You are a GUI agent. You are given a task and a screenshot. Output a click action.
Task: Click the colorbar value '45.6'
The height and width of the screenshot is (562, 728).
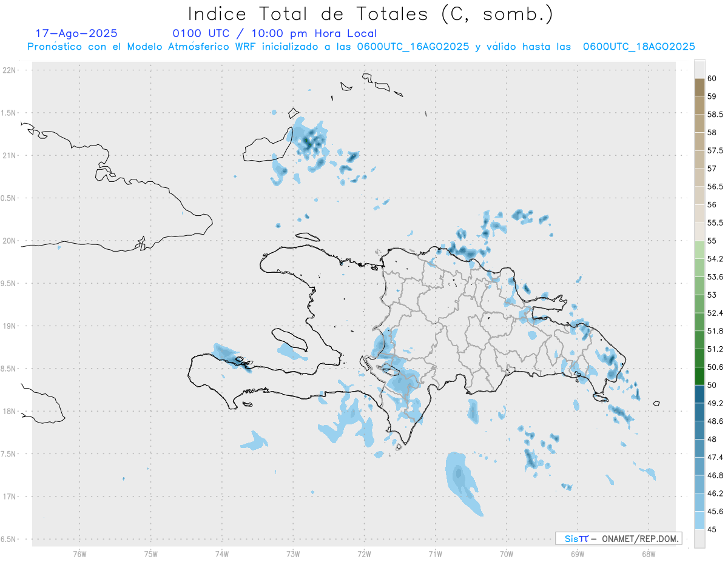point(715,512)
